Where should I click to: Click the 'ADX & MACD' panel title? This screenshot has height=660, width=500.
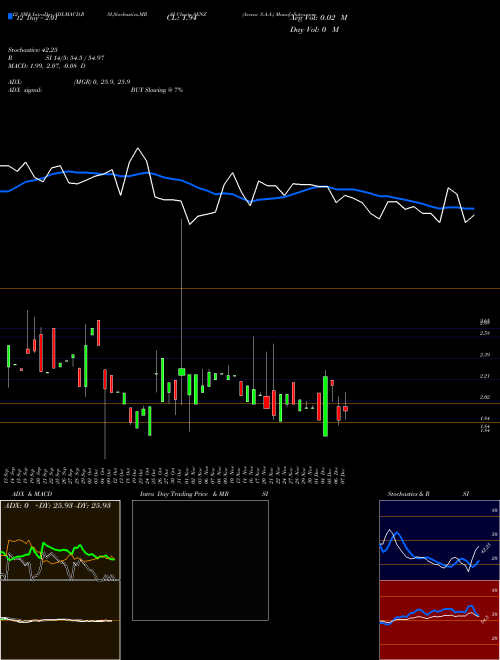click(32, 494)
